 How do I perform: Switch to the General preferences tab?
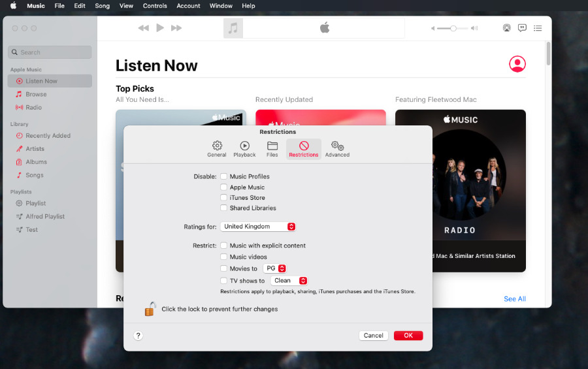[217, 149]
